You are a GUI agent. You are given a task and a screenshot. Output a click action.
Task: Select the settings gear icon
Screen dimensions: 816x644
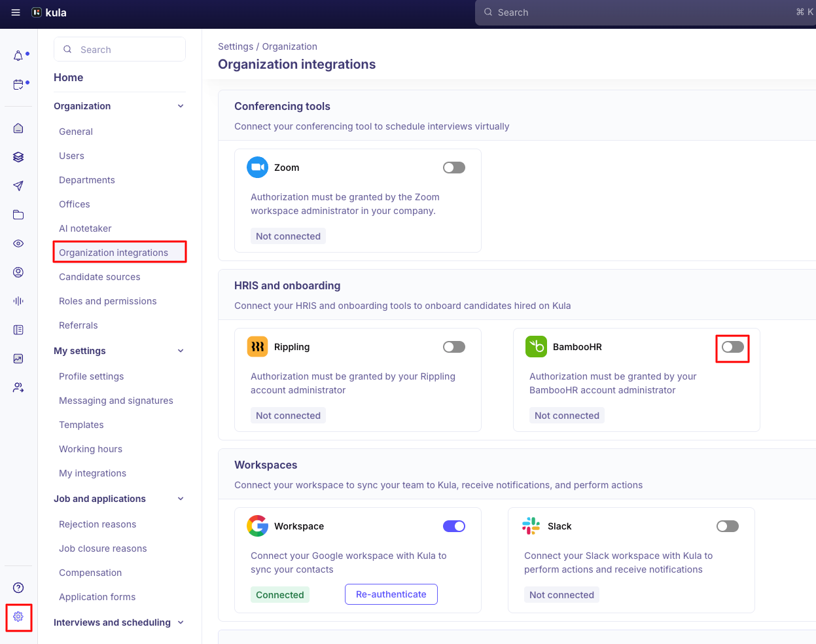point(18,617)
